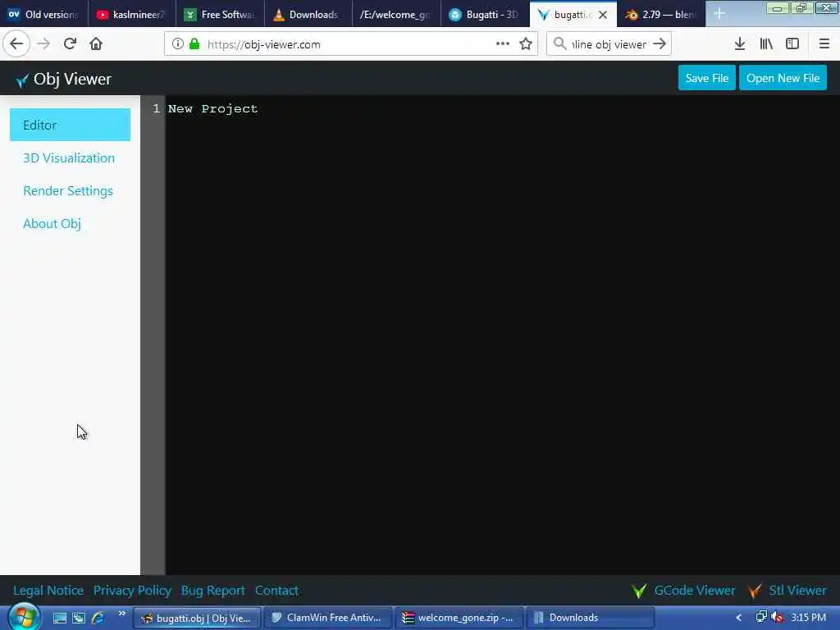Switch to the Downloads VLC tab
840x630 pixels.
click(308, 15)
